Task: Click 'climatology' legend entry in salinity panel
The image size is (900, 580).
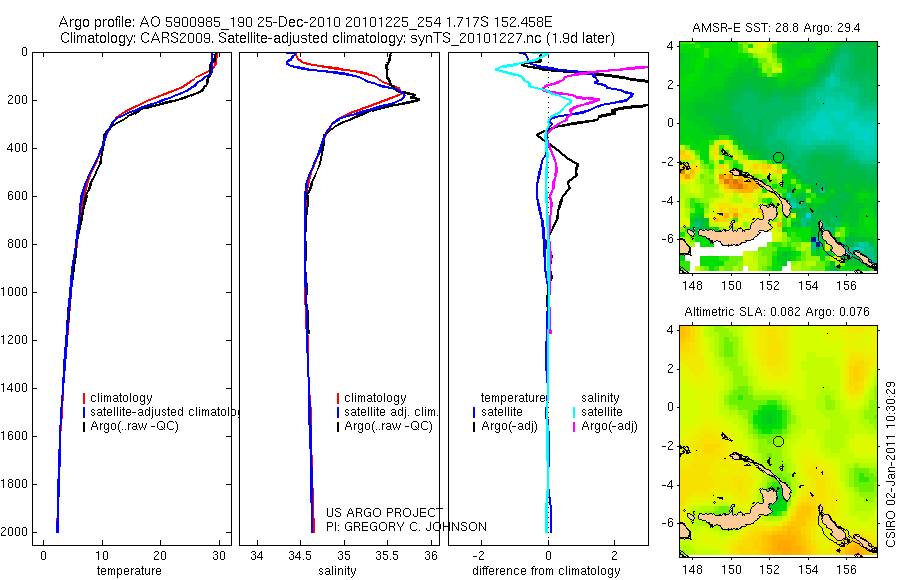Action: tap(375, 397)
